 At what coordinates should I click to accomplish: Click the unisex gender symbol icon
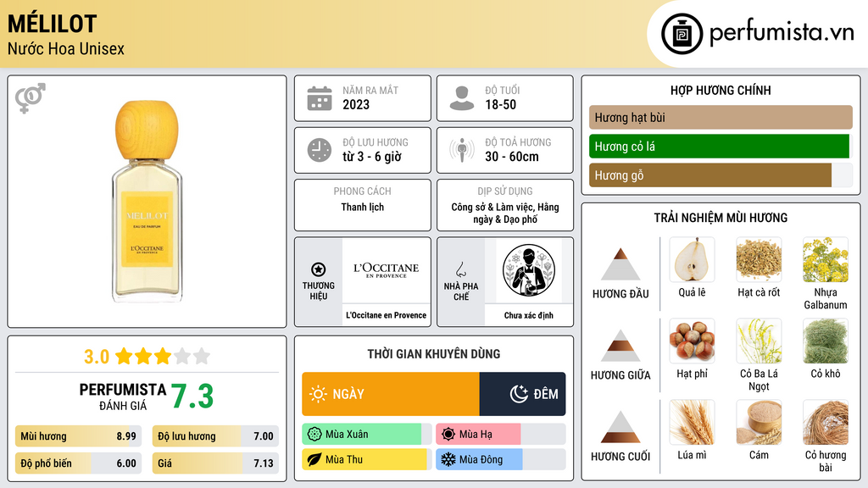(x=31, y=97)
